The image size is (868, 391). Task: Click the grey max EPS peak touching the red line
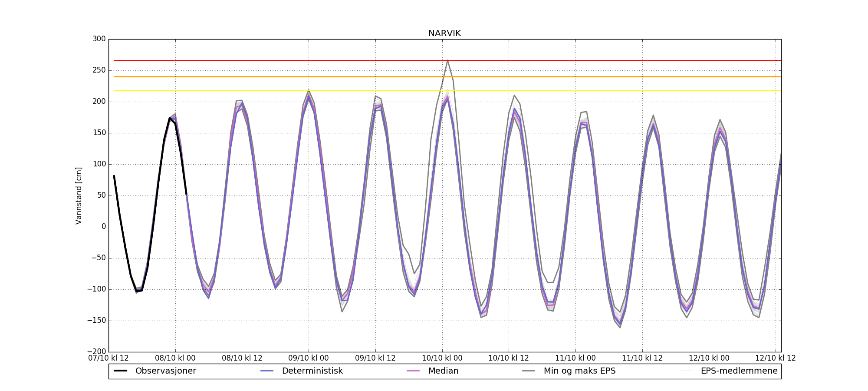point(447,61)
